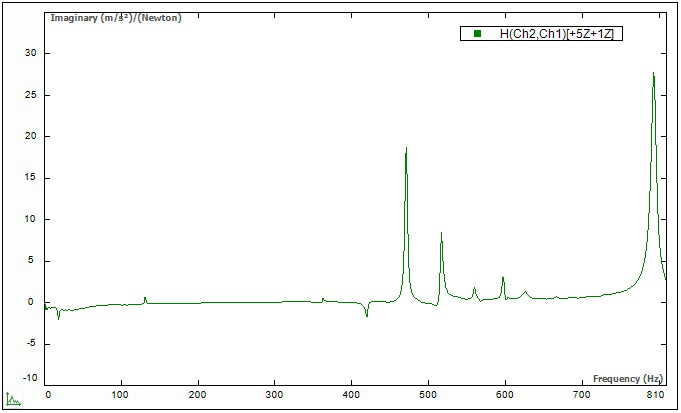Select the small peak near 130 Hz
681x413 pixels.
(145, 297)
